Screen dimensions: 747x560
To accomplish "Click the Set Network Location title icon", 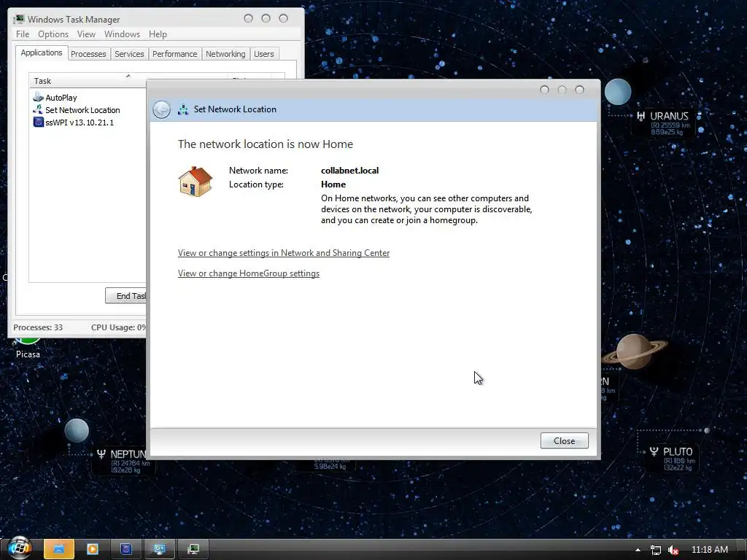I will click(183, 109).
